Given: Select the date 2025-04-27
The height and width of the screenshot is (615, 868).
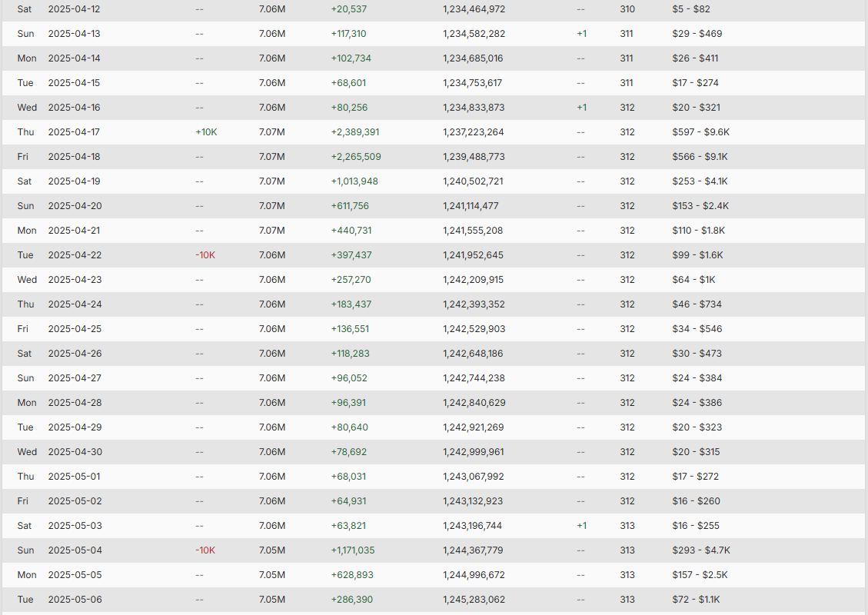Looking at the screenshot, I should 75,378.
